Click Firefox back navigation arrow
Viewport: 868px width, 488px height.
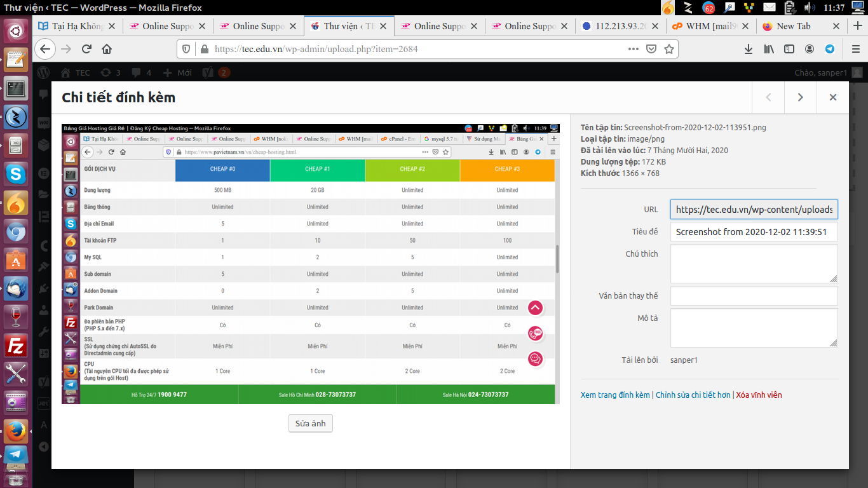[44, 49]
